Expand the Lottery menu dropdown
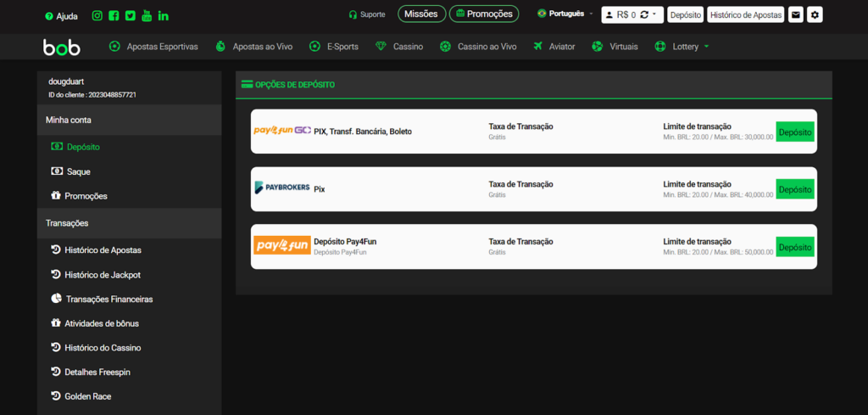Viewport: 868px width, 415px height. coord(706,47)
